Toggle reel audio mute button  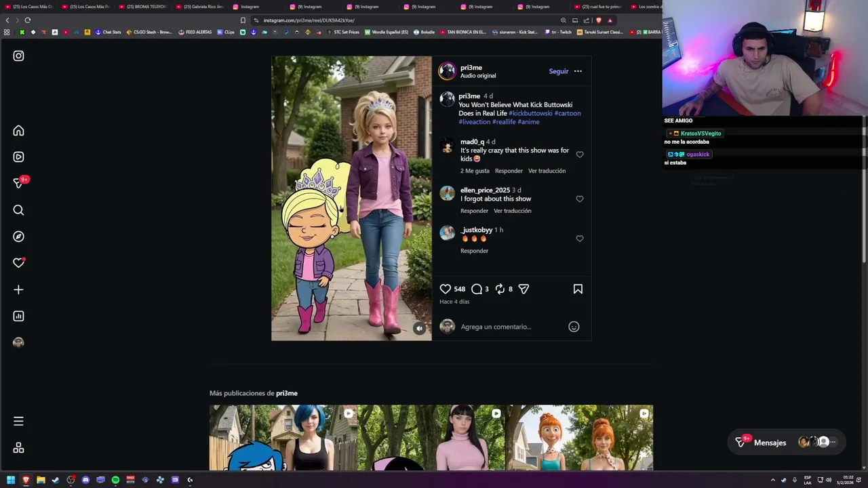419,328
